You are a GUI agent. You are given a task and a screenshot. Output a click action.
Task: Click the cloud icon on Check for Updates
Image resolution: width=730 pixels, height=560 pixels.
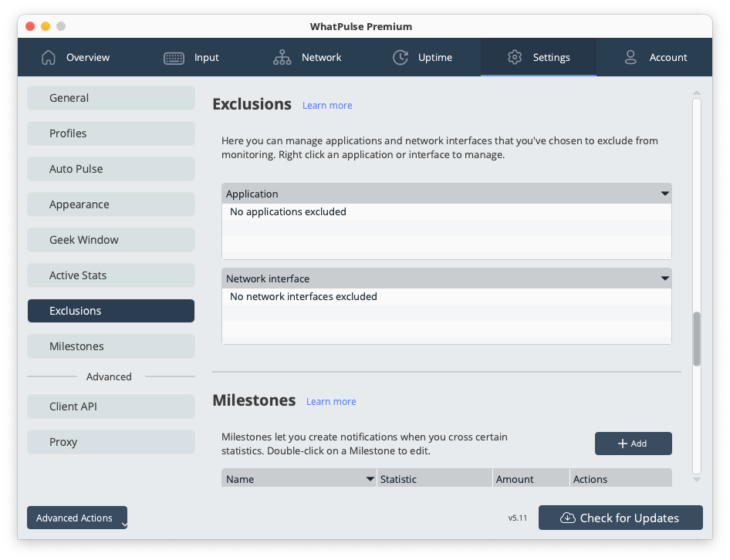(568, 518)
